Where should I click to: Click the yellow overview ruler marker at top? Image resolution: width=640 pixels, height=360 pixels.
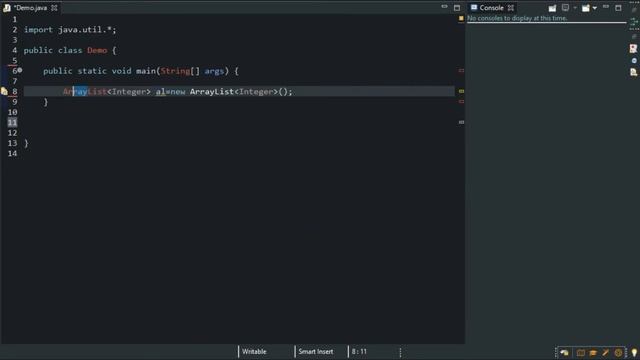click(x=461, y=18)
